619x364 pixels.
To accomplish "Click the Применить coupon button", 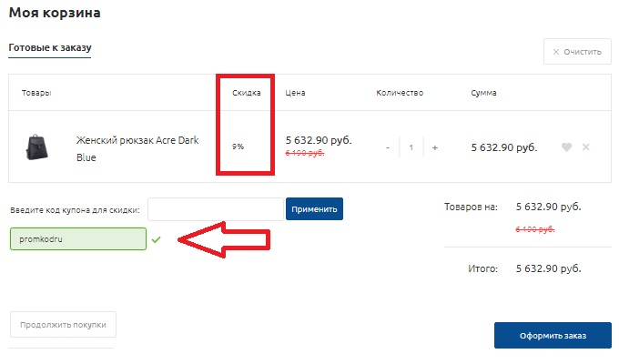I will pos(314,209).
